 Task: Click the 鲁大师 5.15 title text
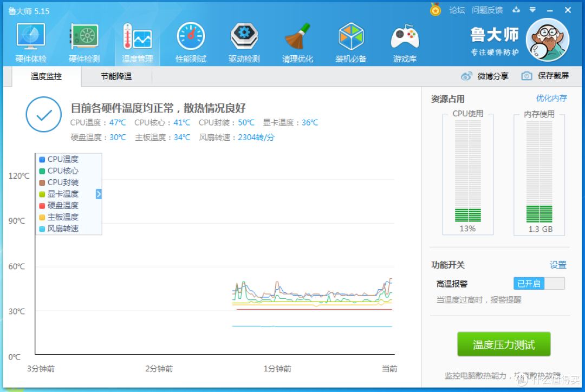[29, 11]
